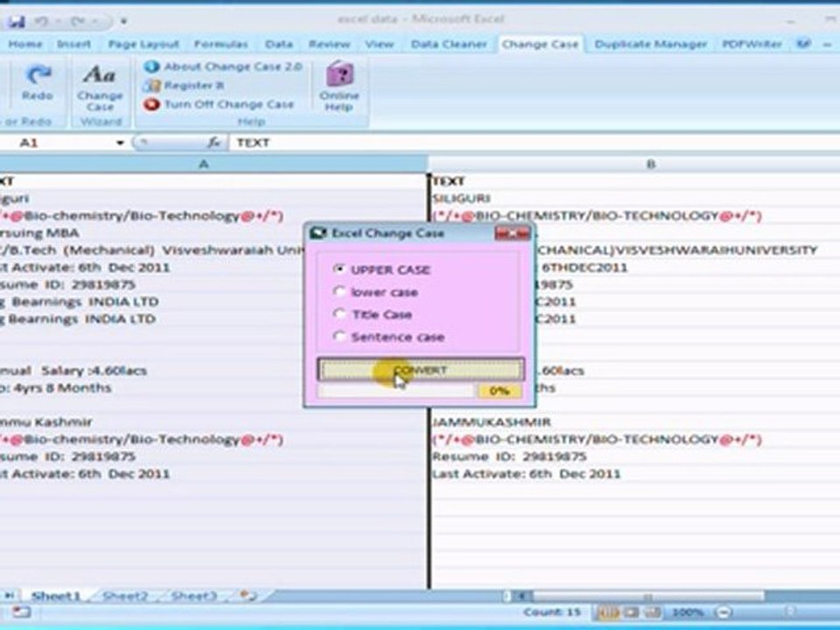Go to the Data tab

click(x=279, y=44)
